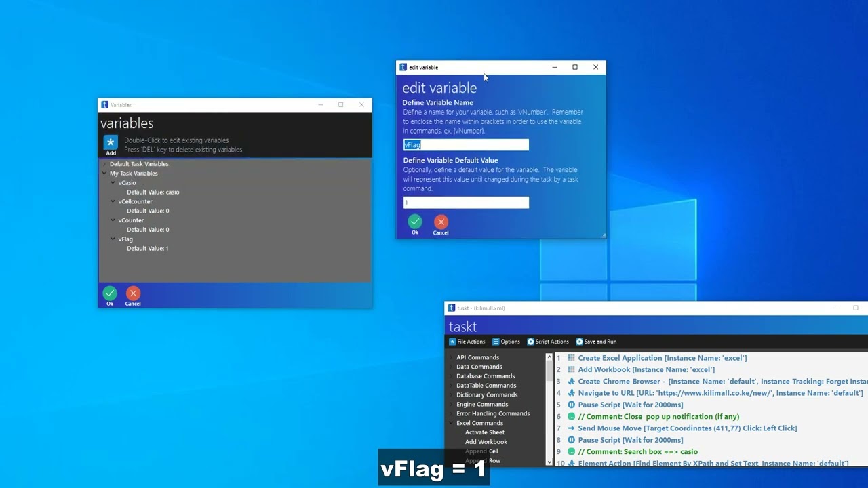Click the variable name field containing vFlag
Screen dimensions: 868x488
(x=466, y=144)
